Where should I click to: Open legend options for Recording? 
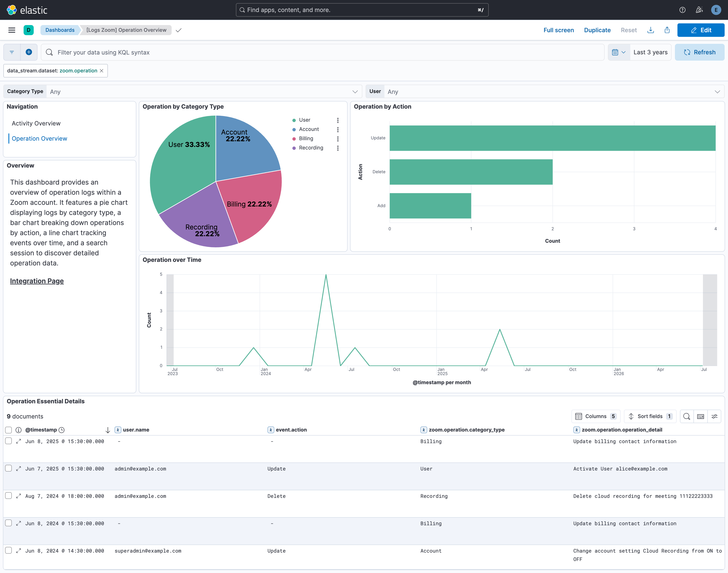(338, 148)
